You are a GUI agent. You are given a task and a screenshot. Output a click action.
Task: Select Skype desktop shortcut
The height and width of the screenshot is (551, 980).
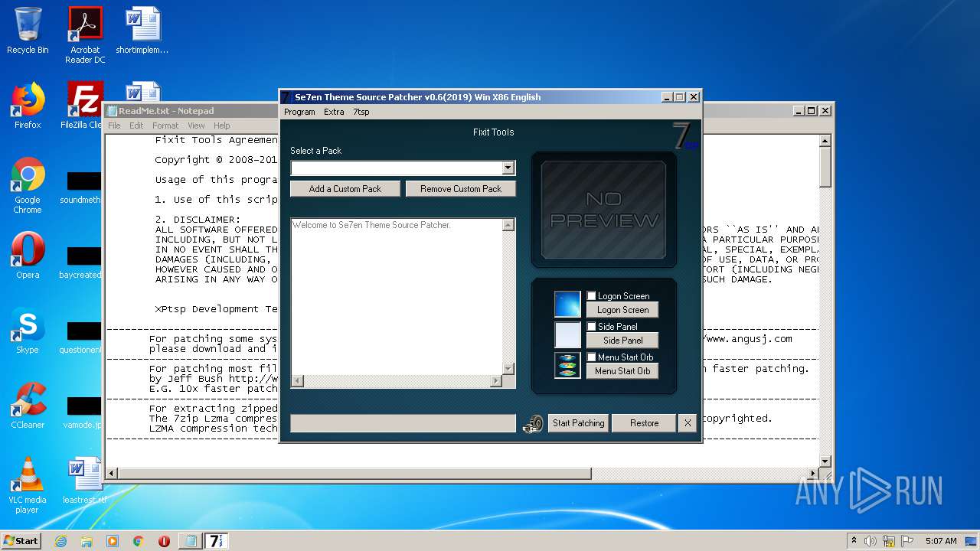(x=28, y=331)
